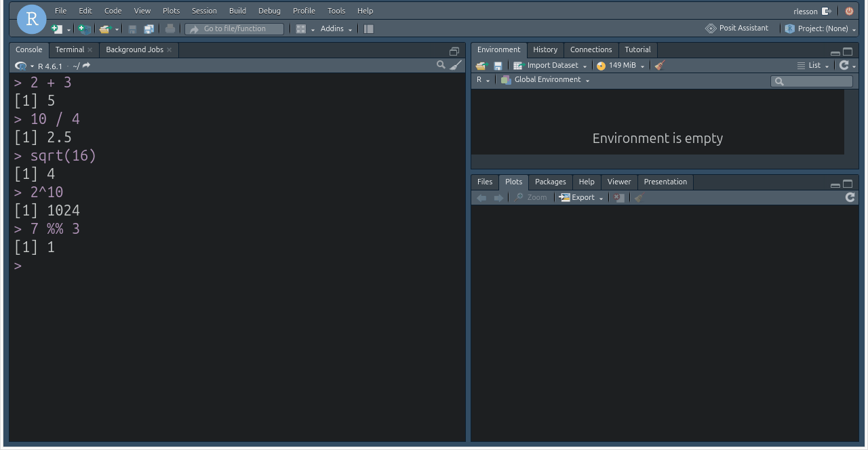Open the Project: (None) dropdown
Viewport: 868px width, 450px height.
(821, 29)
